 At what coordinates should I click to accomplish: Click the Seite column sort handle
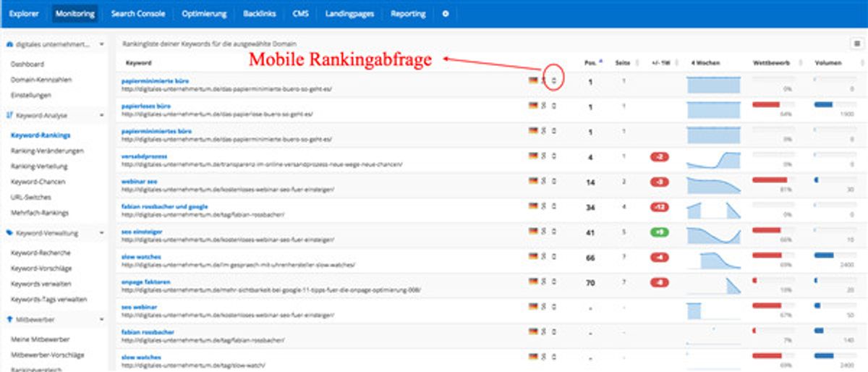point(639,63)
